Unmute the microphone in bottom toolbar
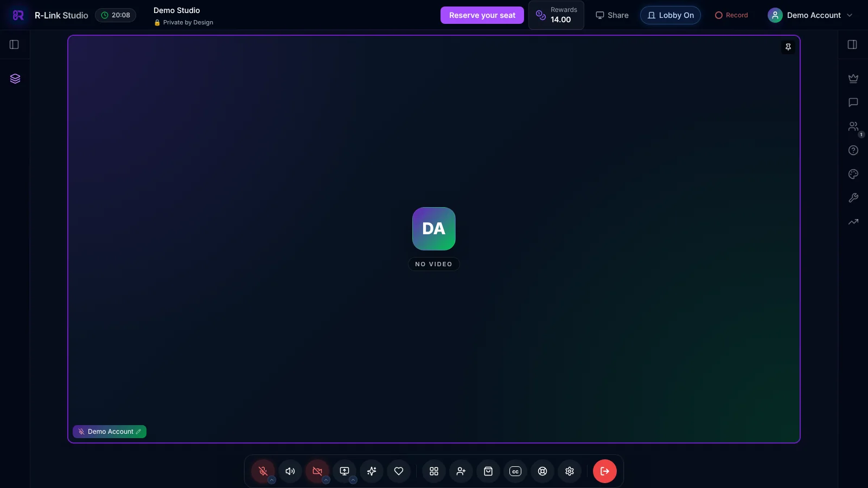Viewport: 868px width, 488px height. [x=263, y=471]
